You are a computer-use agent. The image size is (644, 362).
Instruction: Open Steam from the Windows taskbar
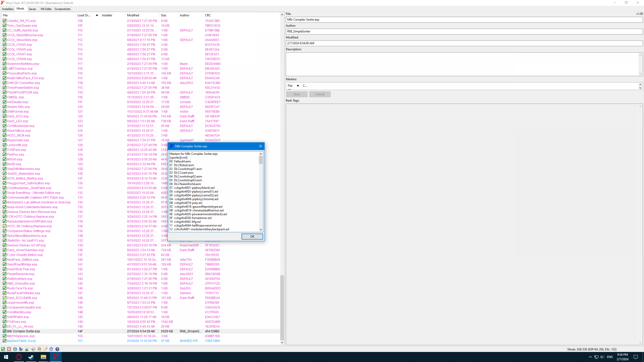tap(31, 357)
